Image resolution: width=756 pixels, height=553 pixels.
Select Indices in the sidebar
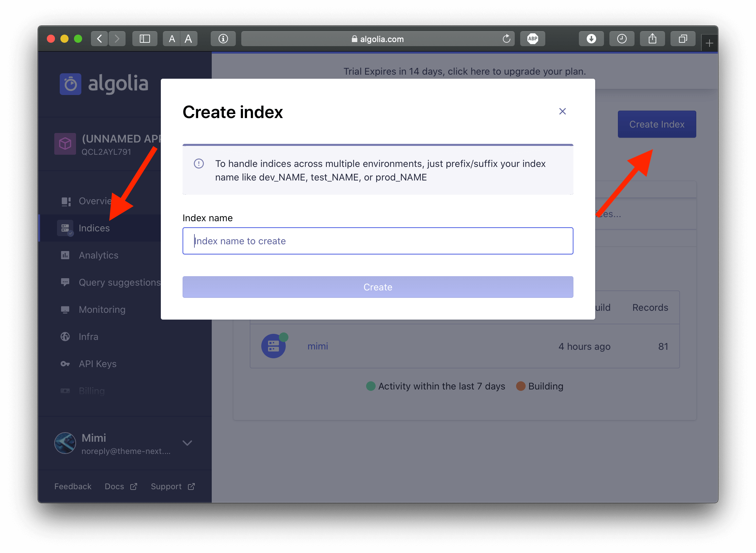click(x=94, y=228)
